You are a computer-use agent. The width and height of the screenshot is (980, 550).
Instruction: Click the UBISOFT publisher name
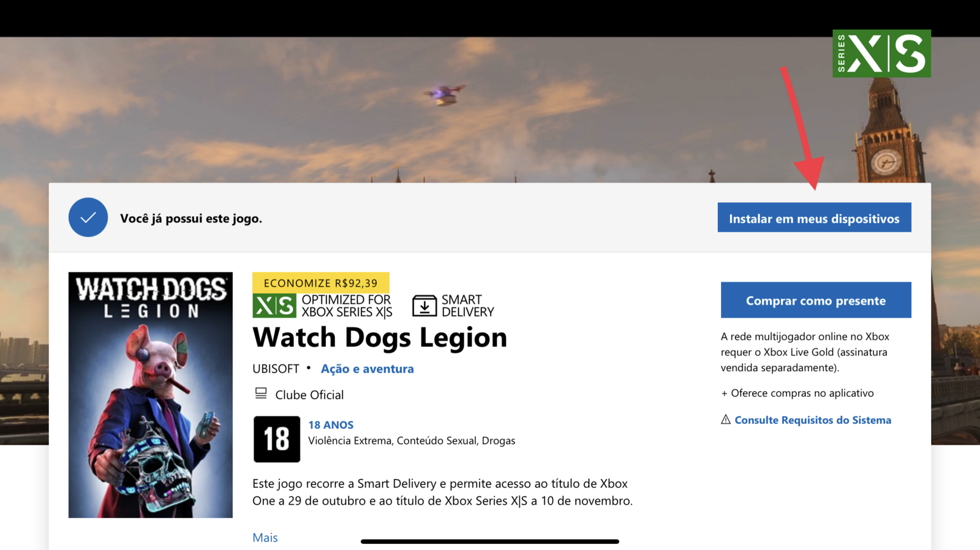pos(276,369)
